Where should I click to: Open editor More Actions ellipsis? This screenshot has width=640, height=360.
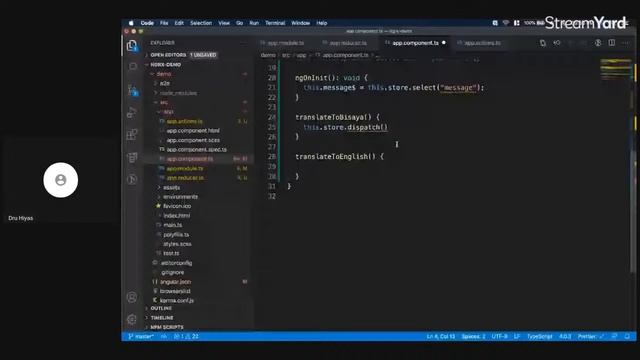point(626,43)
